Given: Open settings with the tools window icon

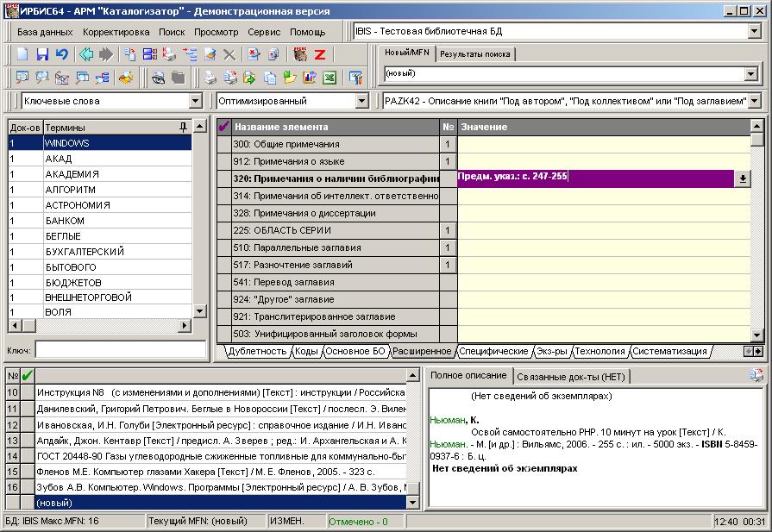Looking at the screenshot, I should point(355,78).
